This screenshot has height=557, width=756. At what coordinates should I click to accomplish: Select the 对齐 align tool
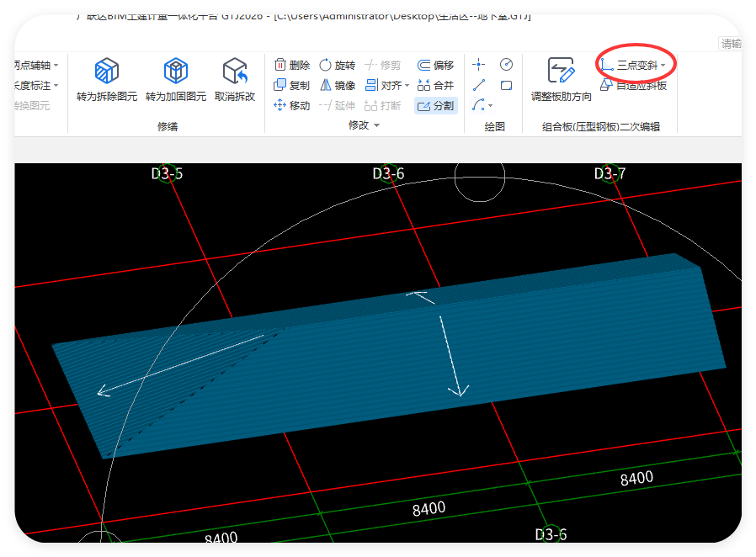pyautogui.click(x=384, y=85)
